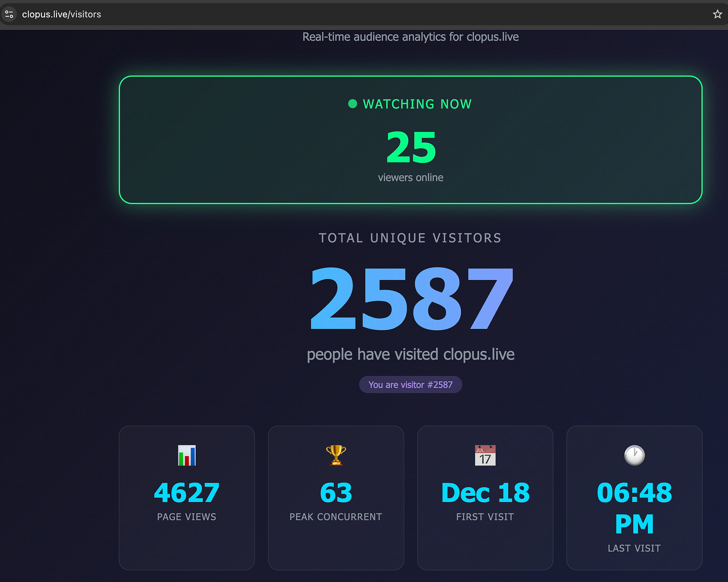Click the 06:48 PM time value

[634, 508]
